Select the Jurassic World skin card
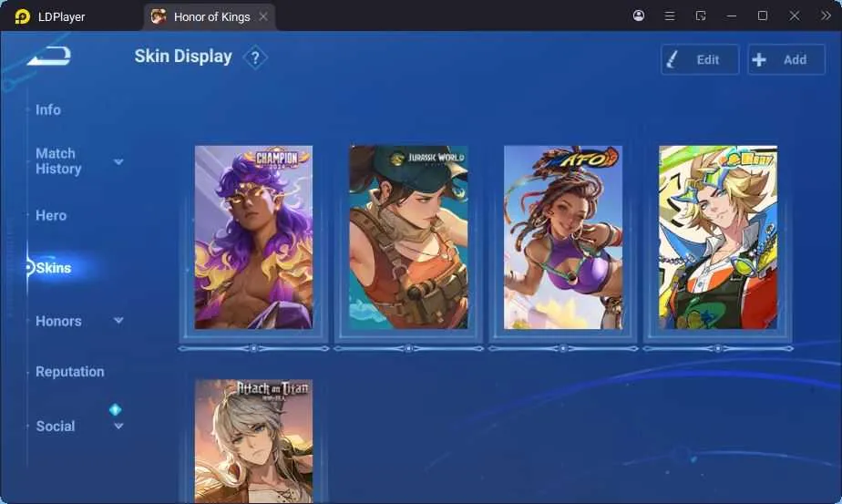Image resolution: width=842 pixels, height=504 pixels. [408, 238]
